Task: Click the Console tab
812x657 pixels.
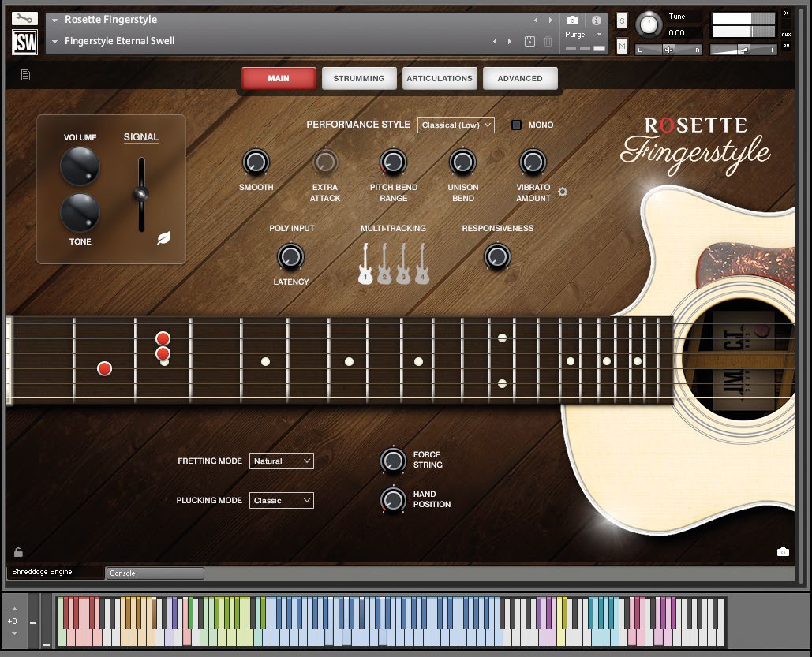Action: [155, 573]
